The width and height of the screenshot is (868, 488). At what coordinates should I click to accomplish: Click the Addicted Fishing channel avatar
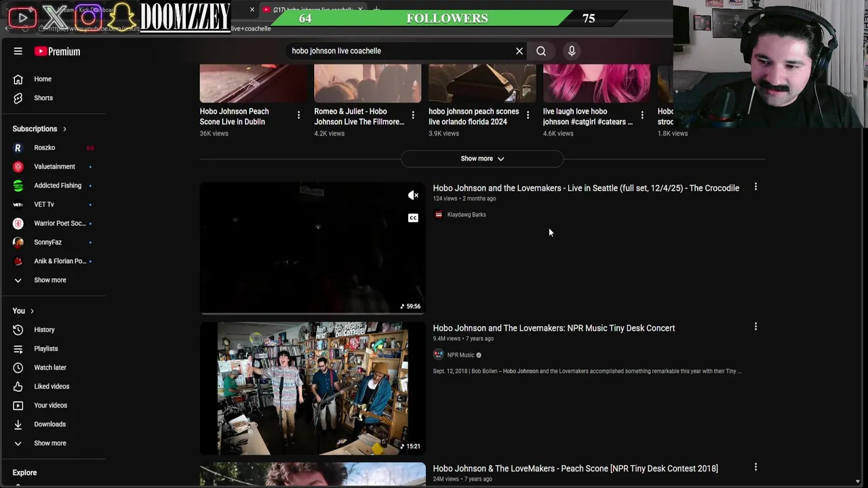[18, 186]
